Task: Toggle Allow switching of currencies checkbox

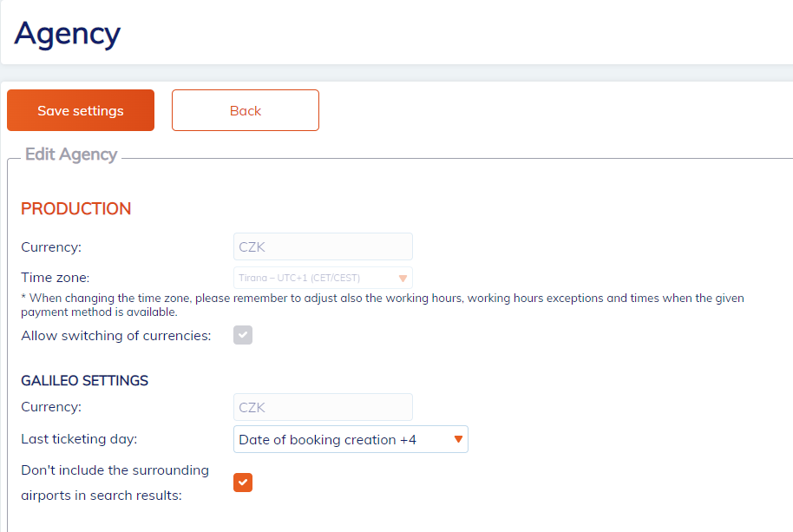Action: coord(243,335)
